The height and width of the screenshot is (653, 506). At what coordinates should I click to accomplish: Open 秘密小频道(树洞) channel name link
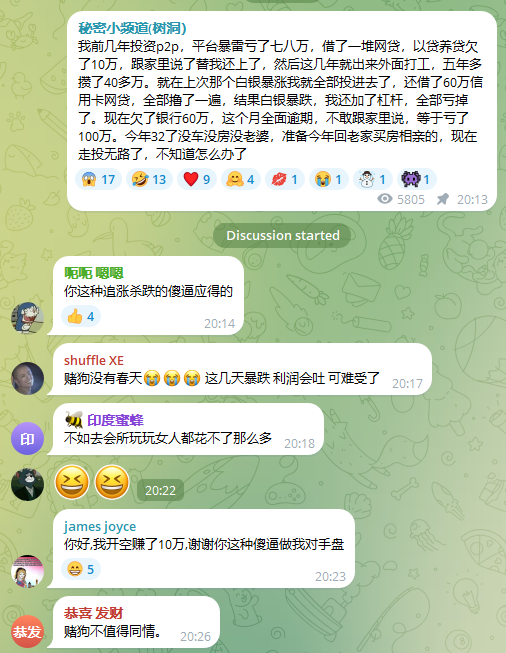click(x=132, y=28)
